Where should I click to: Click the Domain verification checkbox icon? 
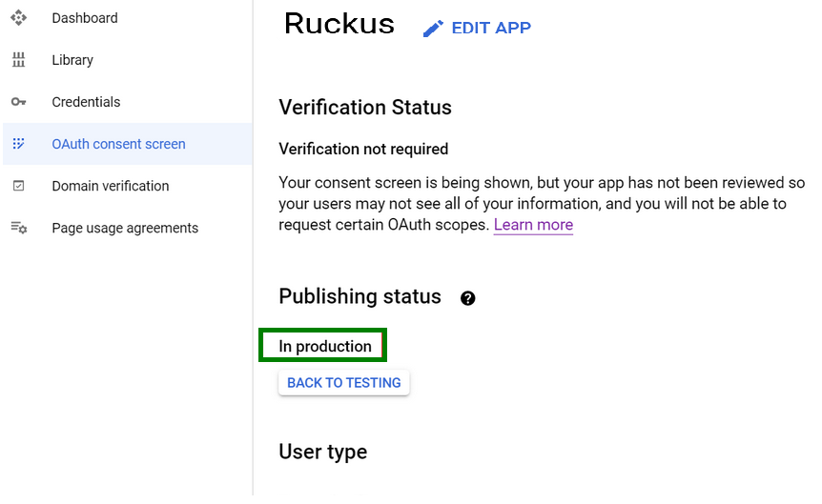tap(18, 186)
